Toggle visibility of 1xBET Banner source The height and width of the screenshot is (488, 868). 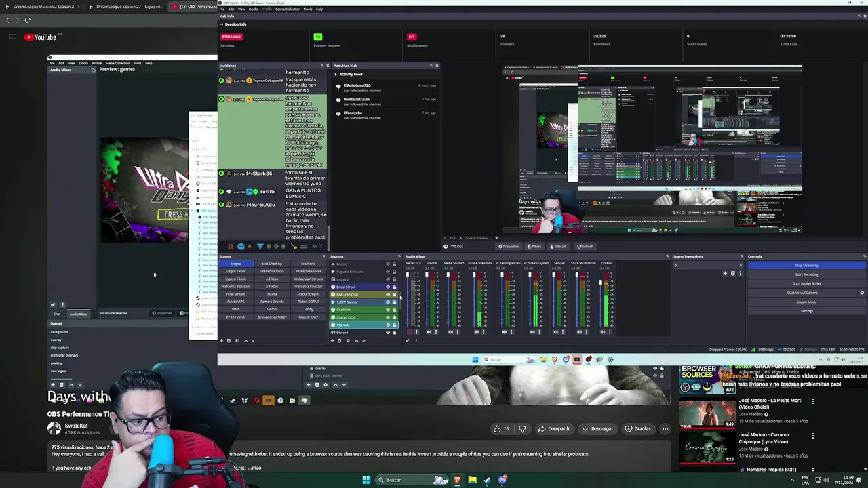pyautogui.click(x=388, y=302)
